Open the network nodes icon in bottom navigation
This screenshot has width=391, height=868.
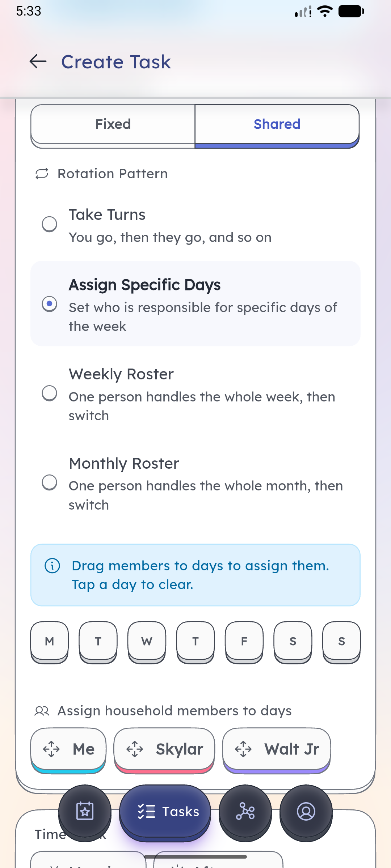(x=245, y=811)
